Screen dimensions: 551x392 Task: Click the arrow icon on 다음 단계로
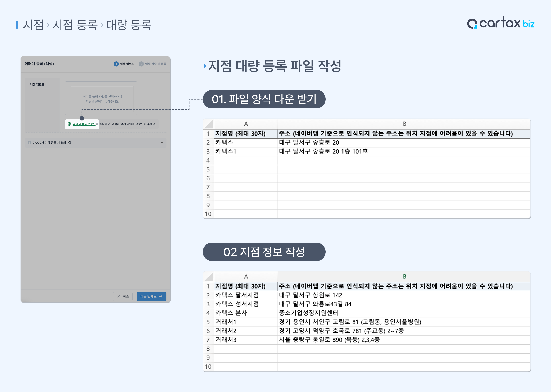[x=161, y=296]
